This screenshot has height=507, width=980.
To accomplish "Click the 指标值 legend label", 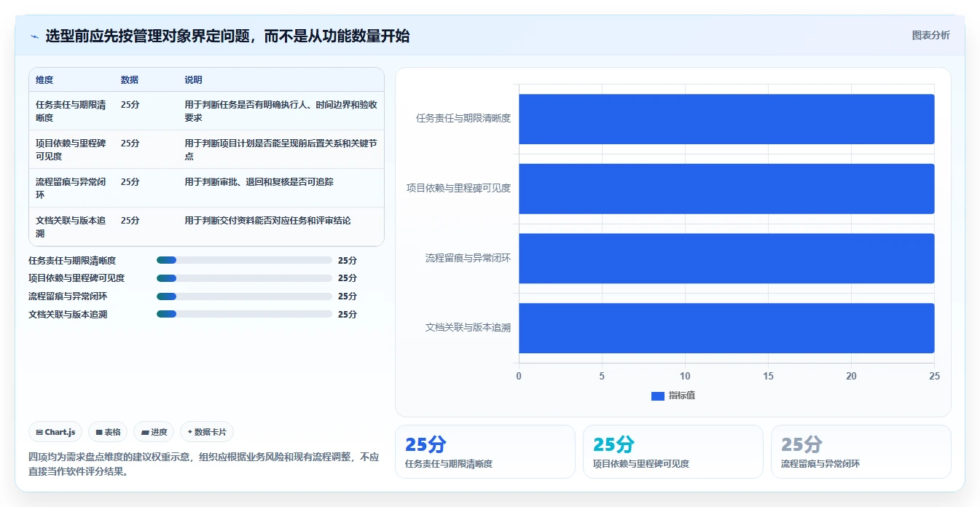I will click(x=682, y=396).
